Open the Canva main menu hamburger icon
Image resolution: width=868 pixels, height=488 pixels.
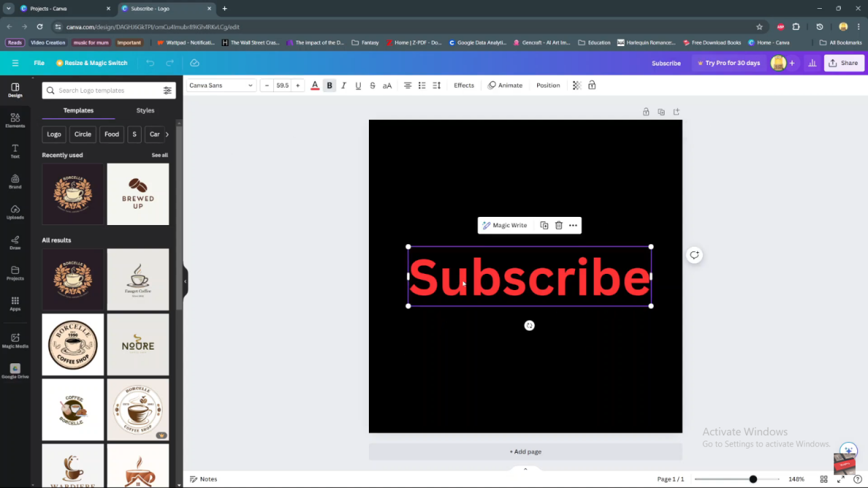tap(15, 63)
